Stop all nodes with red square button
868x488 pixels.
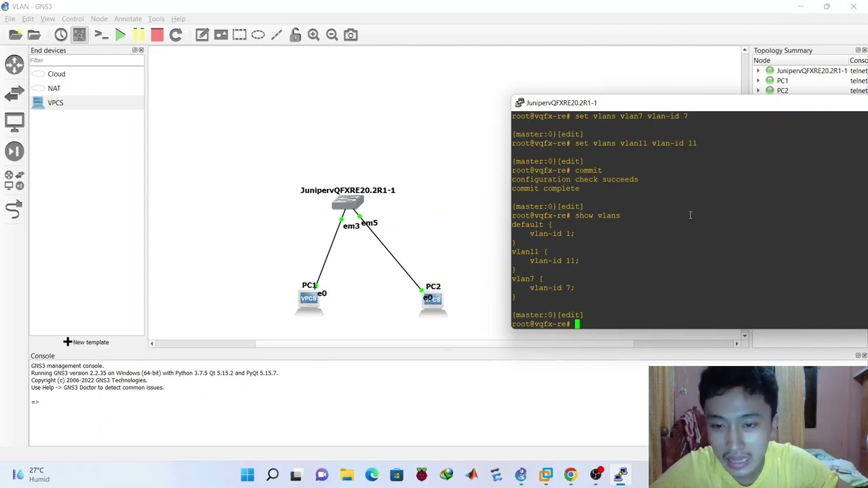tap(157, 35)
